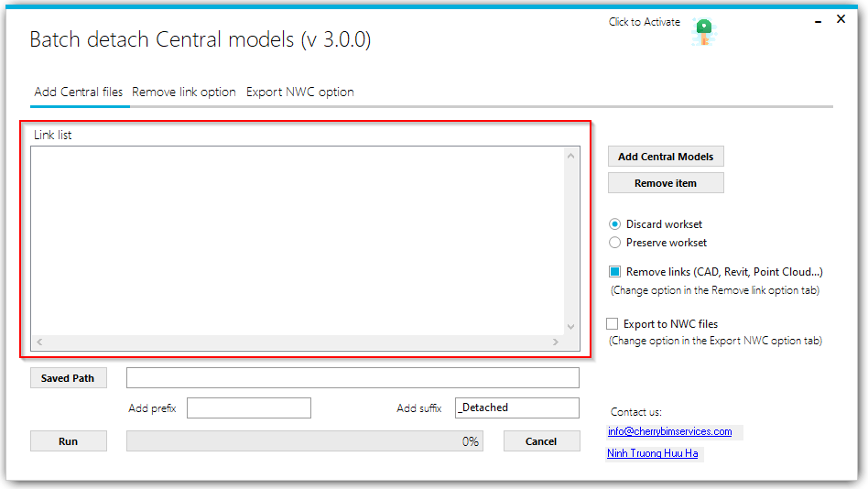Click the Add prefix input field
The height and width of the screenshot is (489, 868).
coord(248,408)
